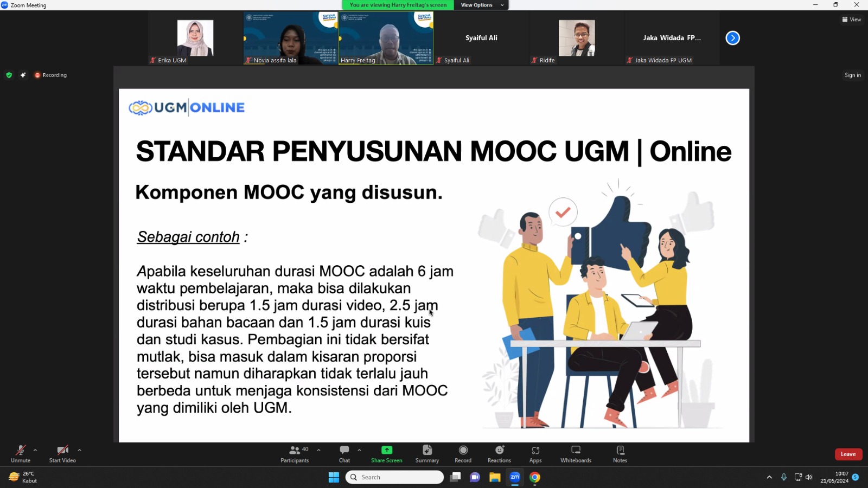Open the View Options dropdown
The height and width of the screenshot is (488, 868).
tap(480, 4)
